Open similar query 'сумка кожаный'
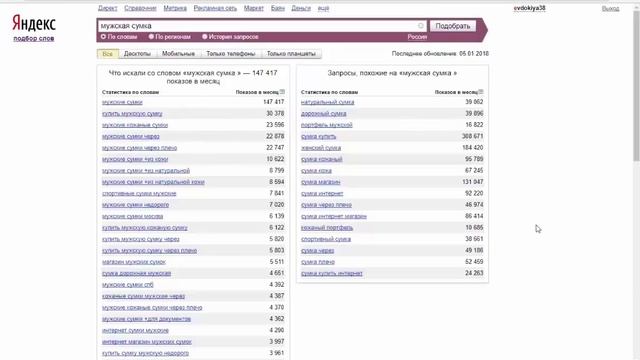The width and height of the screenshot is (640, 360). click(322, 159)
